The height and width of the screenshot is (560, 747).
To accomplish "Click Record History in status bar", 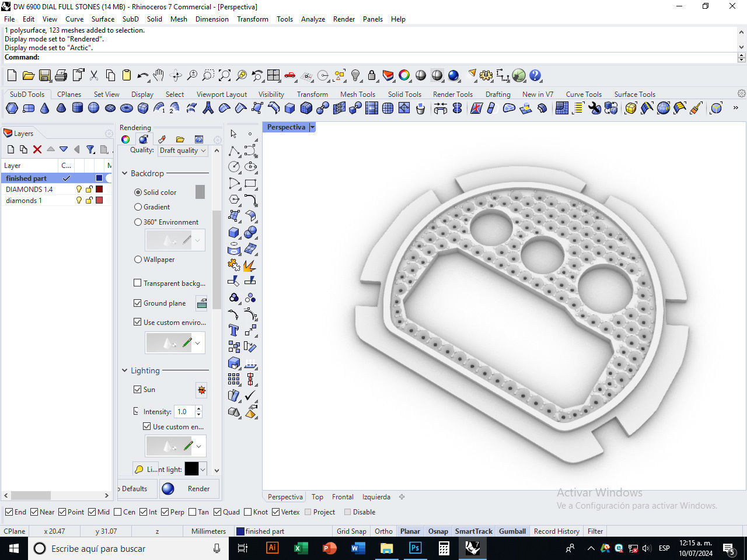I will 557,531.
